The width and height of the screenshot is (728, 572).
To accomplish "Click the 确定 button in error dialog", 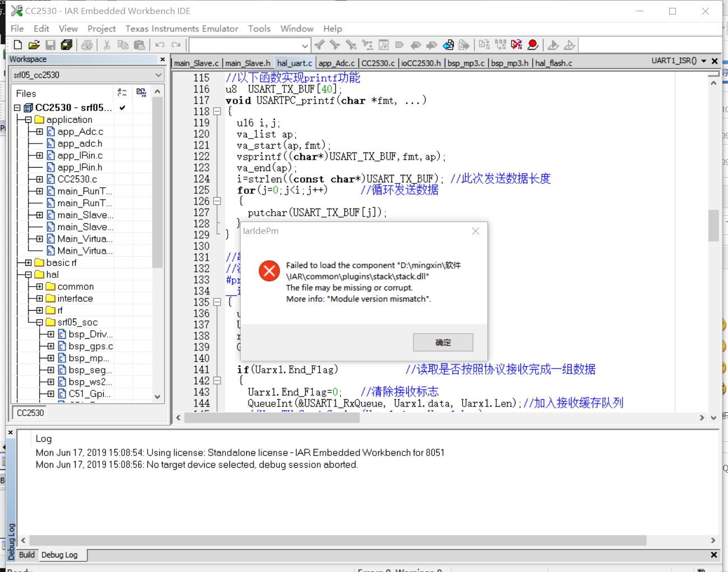I will pyautogui.click(x=443, y=342).
